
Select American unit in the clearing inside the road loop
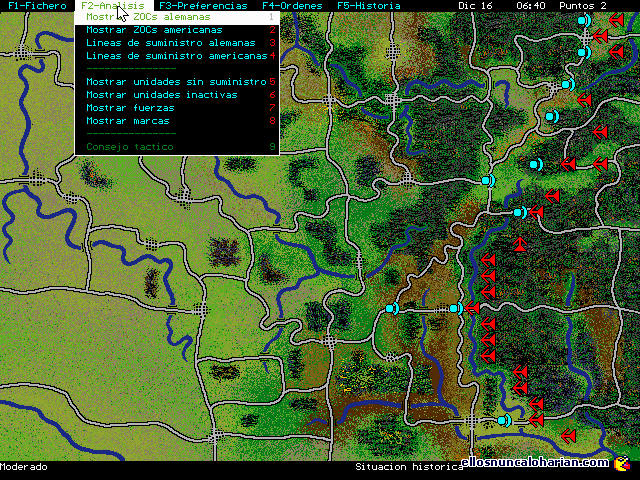coord(552,117)
